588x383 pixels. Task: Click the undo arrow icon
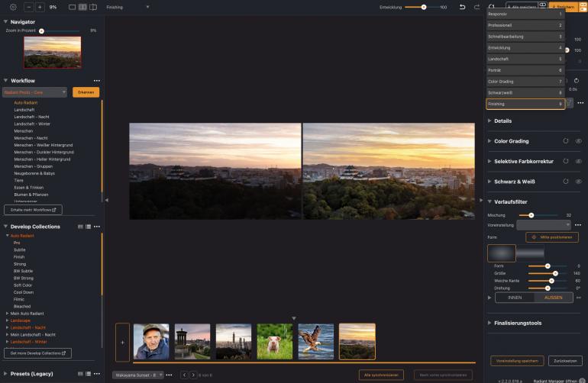(462, 7)
